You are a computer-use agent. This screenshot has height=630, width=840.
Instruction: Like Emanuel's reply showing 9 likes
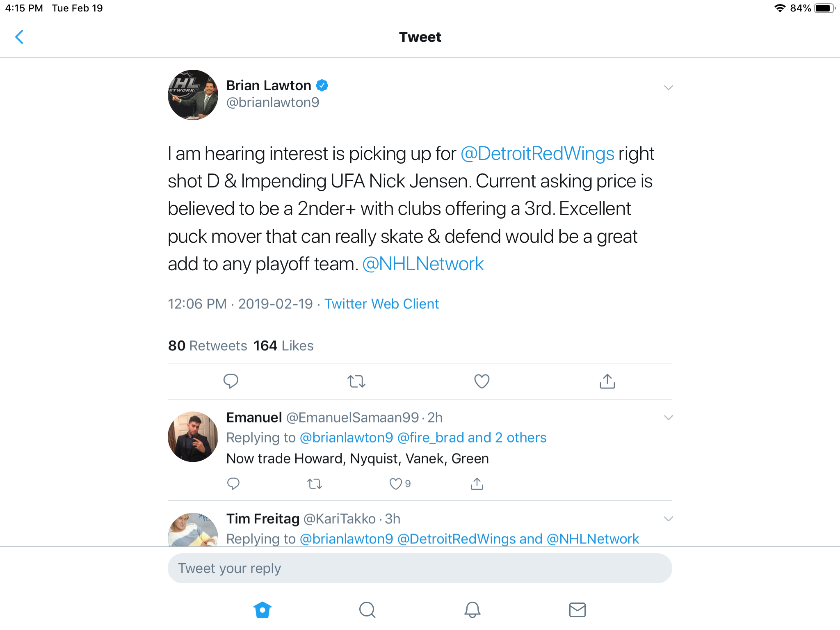click(x=400, y=484)
